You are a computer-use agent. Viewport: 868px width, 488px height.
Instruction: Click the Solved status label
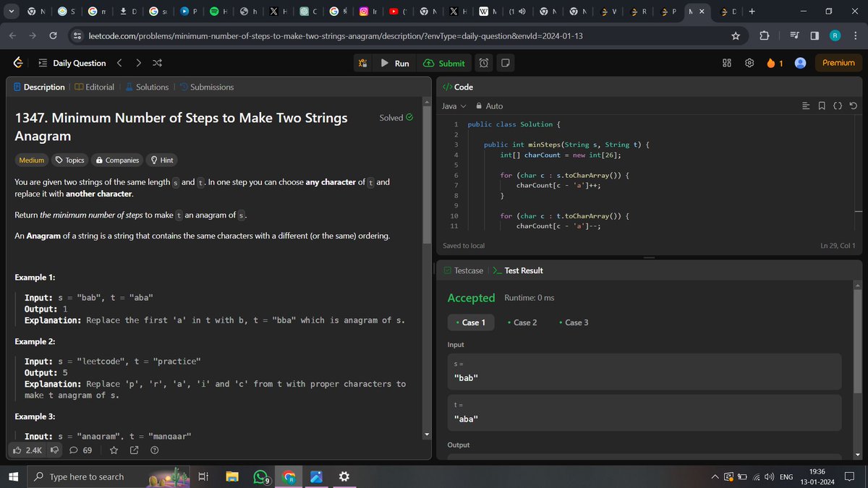point(396,117)
